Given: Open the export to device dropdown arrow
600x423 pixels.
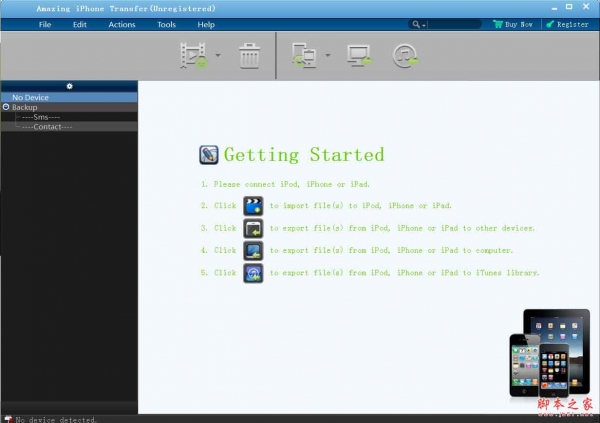Looking at the screenshot, I should [x=328, y=56].
